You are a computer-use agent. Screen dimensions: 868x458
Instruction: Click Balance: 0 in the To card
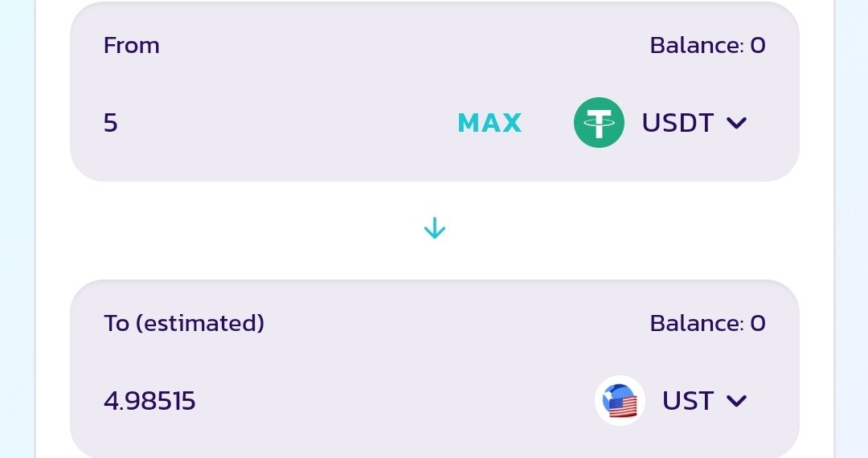(x=707, y=324)
